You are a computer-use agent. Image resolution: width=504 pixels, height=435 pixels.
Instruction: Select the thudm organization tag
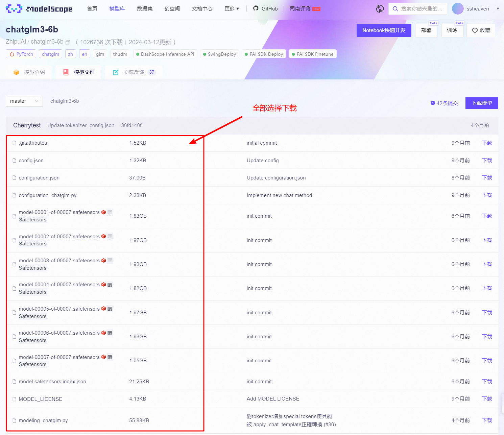[x=120, y=54]
